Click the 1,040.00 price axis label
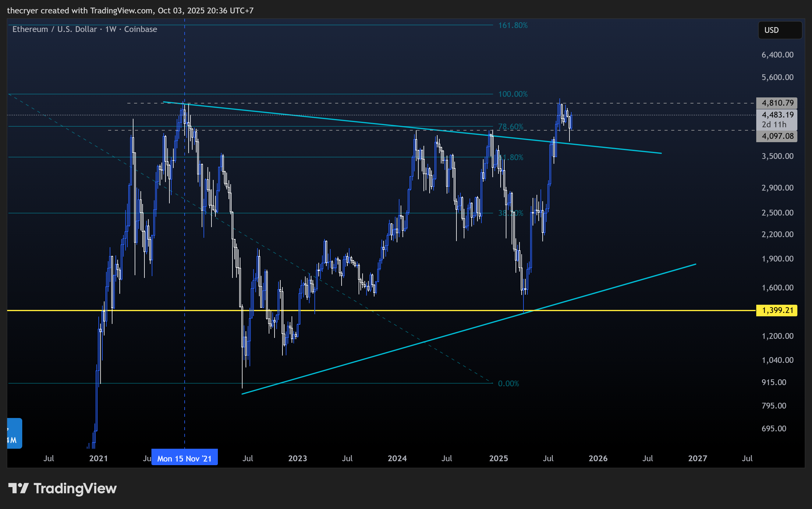This screenshot has height=509, width=812. pyautogui.click(x=777, y=360)
